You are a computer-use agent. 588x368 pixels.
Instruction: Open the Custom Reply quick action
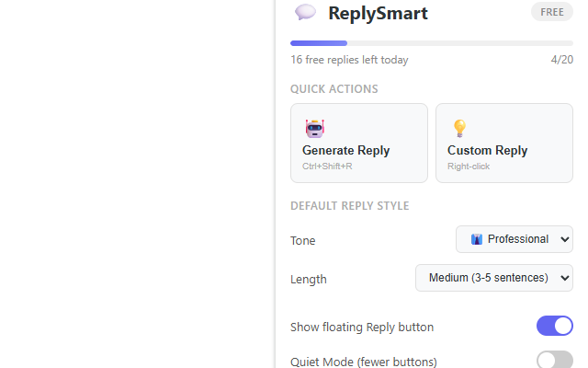coord(504,144)
